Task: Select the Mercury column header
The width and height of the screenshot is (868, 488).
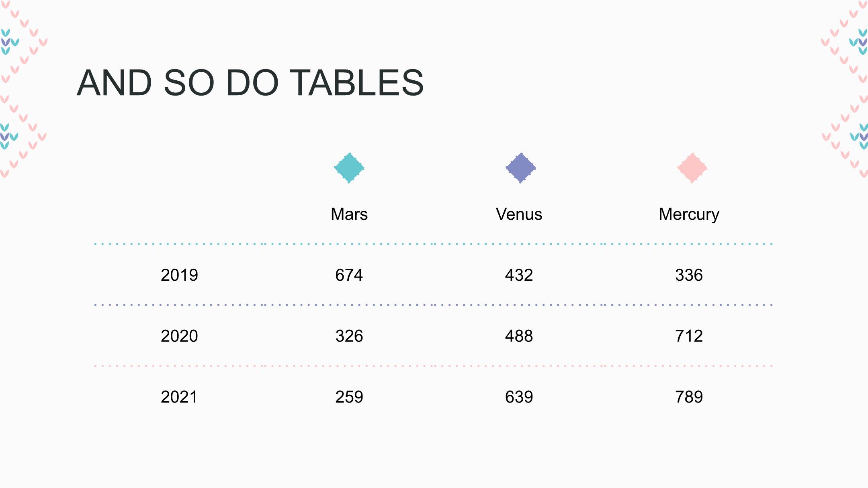Action: point(689,215)
